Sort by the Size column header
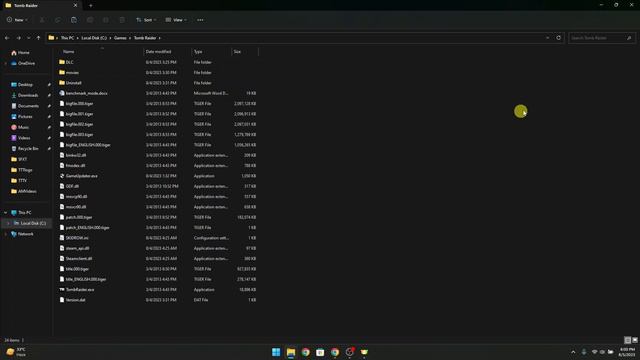 [237, 51]
